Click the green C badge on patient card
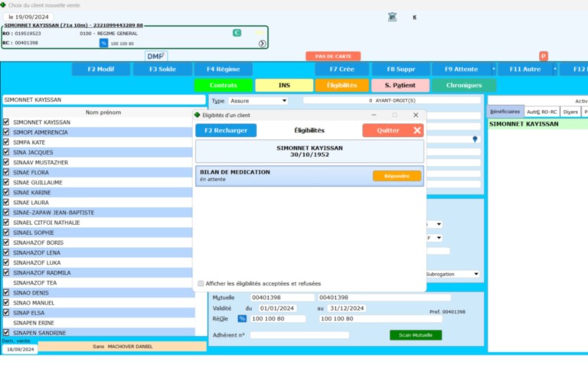 237,33
